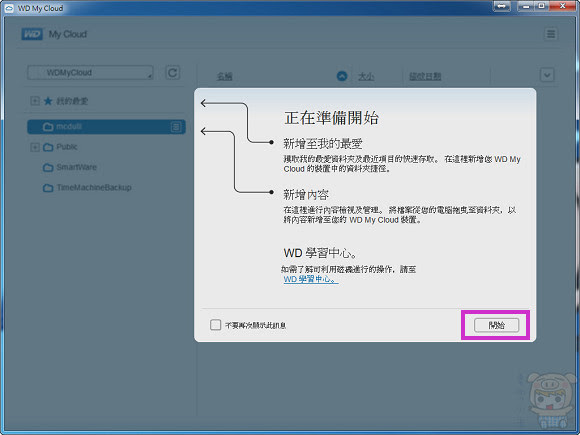Screen dimensions: 580x435
Task: Click the SmartWare folder icon
Action: click(x=48, y=168)
